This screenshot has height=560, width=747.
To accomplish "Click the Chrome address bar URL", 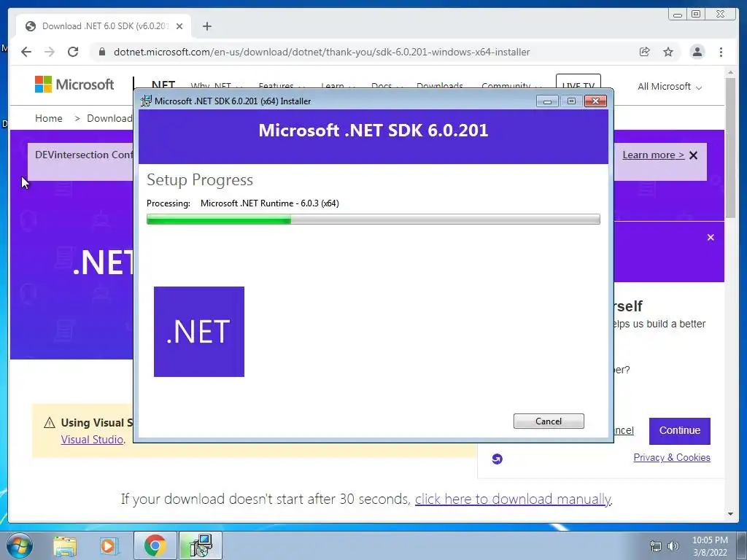I will [322, 52].
